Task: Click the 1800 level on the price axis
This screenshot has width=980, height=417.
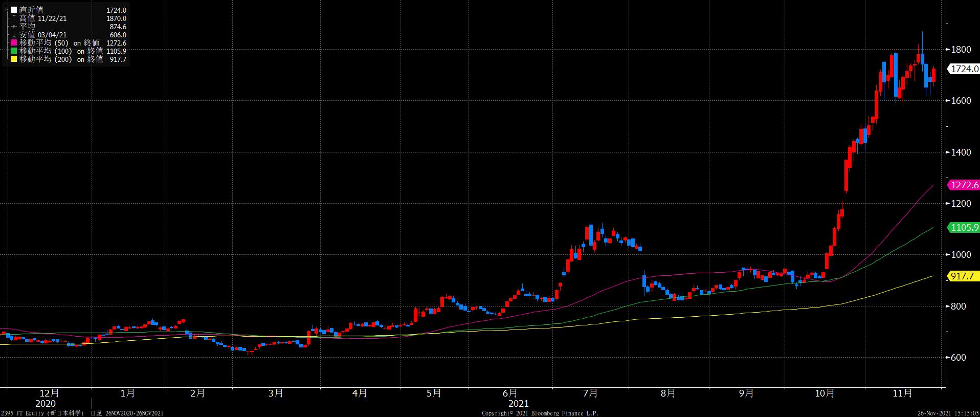Action: (961, 50)
